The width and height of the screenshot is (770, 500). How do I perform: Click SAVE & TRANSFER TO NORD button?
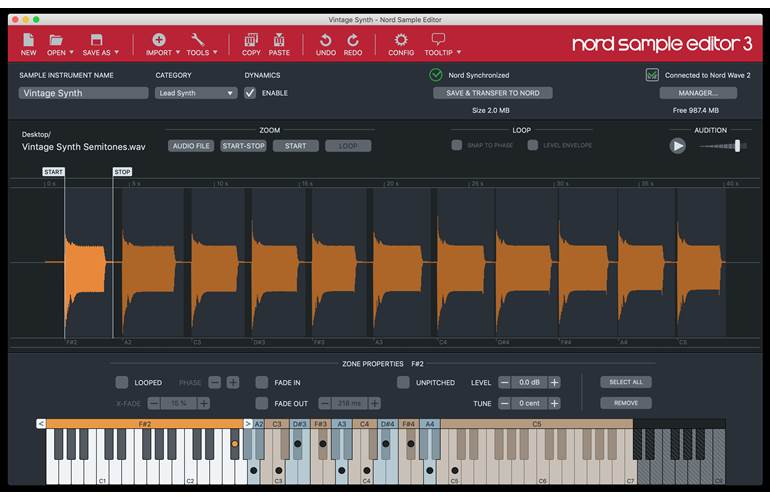click(x=493, y=93)
